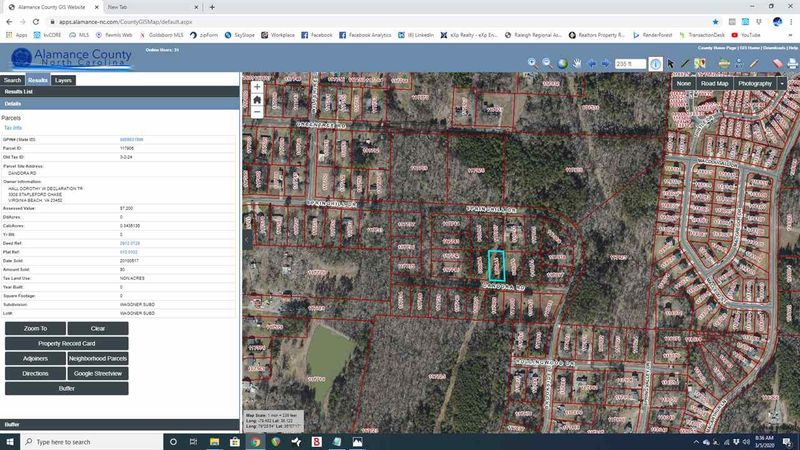This screenshot has width=800, height=450.
Task: Open the basemap options dropdown arrow
Action: (782, 84)
